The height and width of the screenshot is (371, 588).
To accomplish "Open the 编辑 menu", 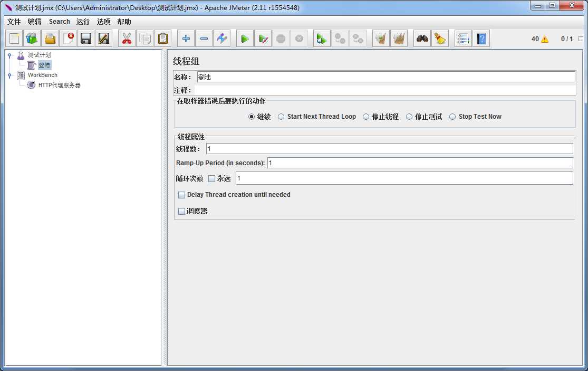I will tap(34, 22).
